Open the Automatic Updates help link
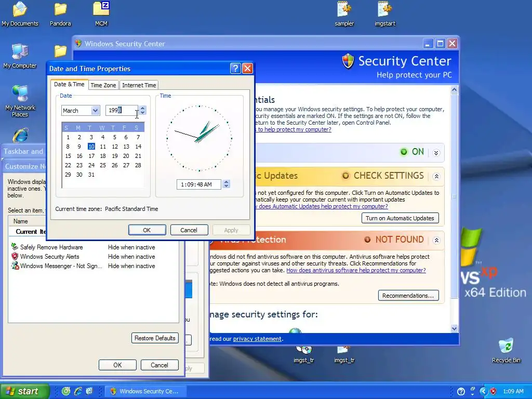 click(x=321, y=206)
